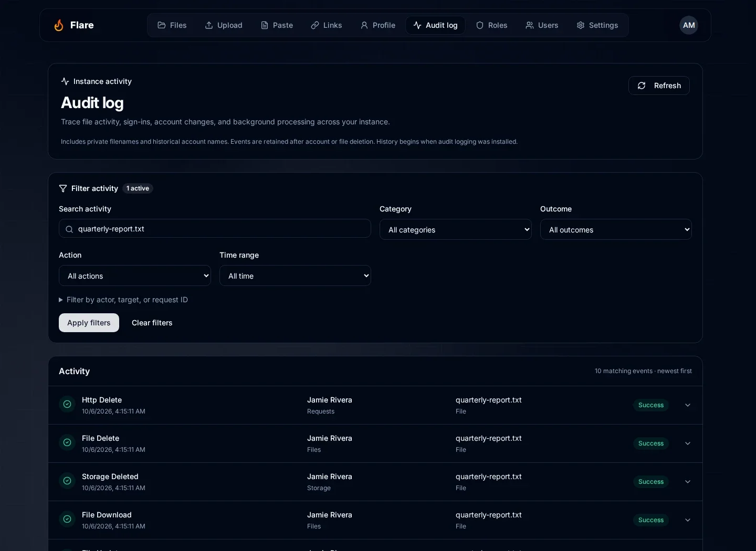Expand the File Download event row chevron
The width and height of the screenshot is (756, 551).
688,520
